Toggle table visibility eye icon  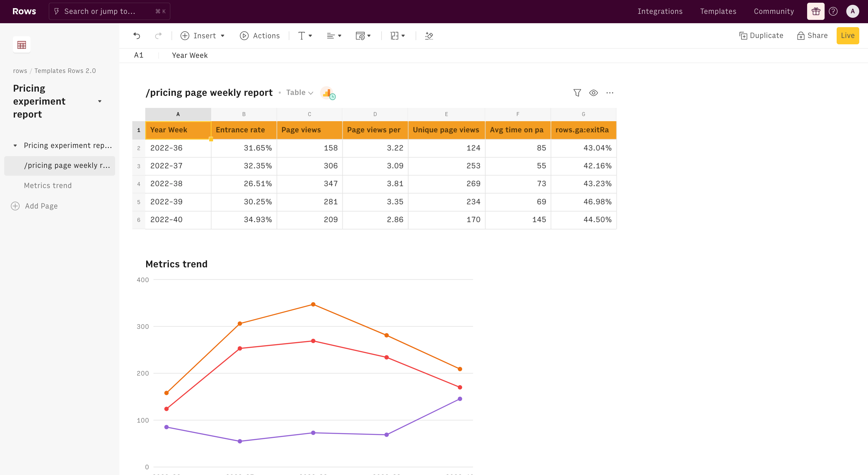(593, 93)
